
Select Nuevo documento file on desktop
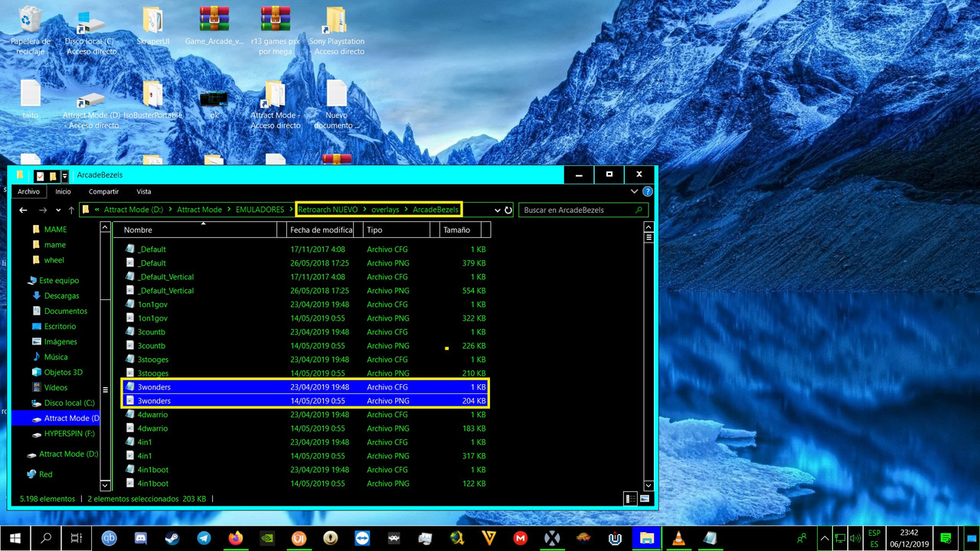pyautogui.click(x=337, y=104)
